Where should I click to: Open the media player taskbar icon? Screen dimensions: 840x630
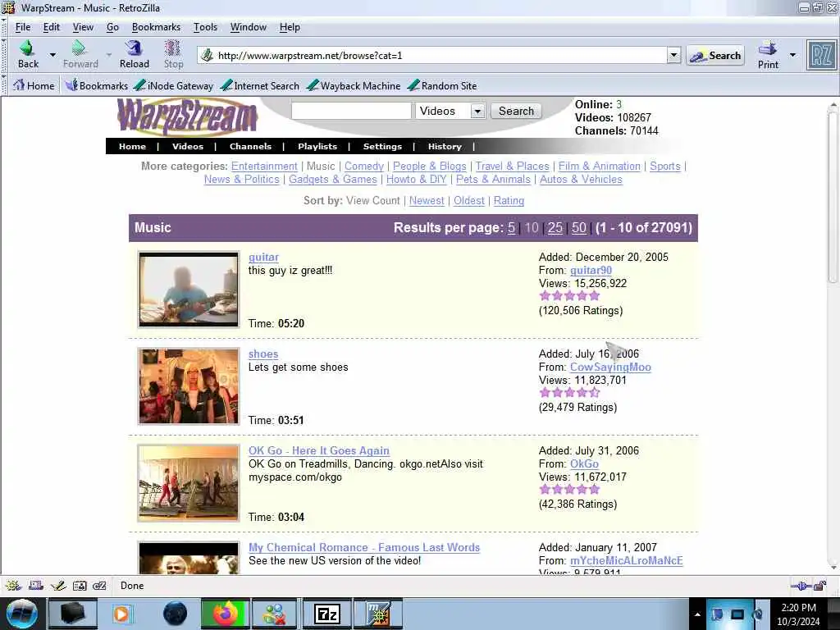pyautogui.click(x=121, y=614)
